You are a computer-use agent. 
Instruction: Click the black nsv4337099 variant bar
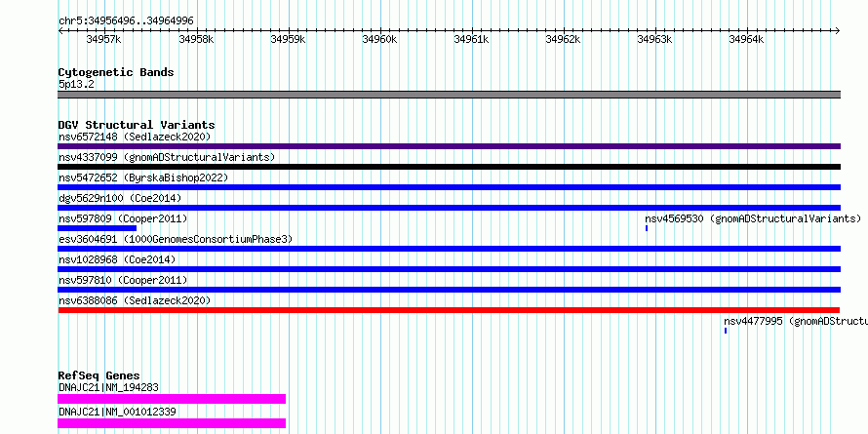coord(449,167)
